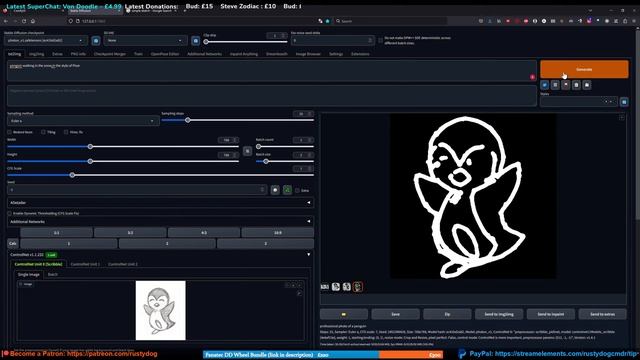
Task: Expand the ADetailer section
Action: (160, 202)
